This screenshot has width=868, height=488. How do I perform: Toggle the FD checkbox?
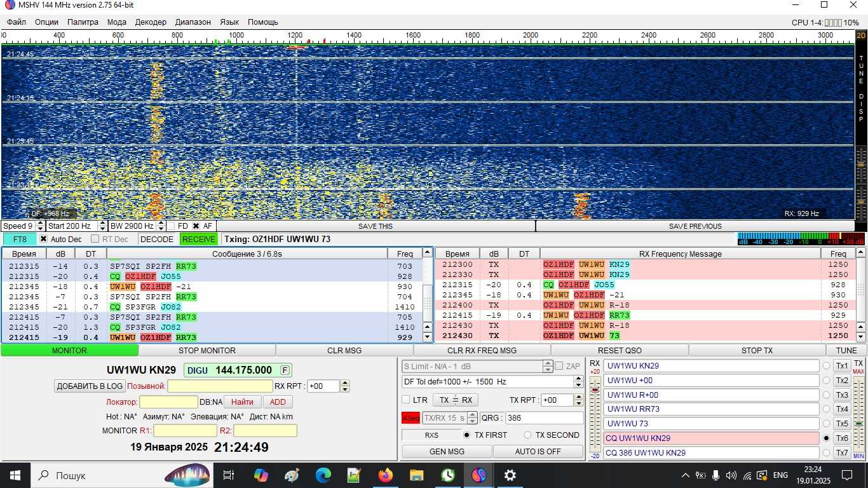click(x=171, y=226)
